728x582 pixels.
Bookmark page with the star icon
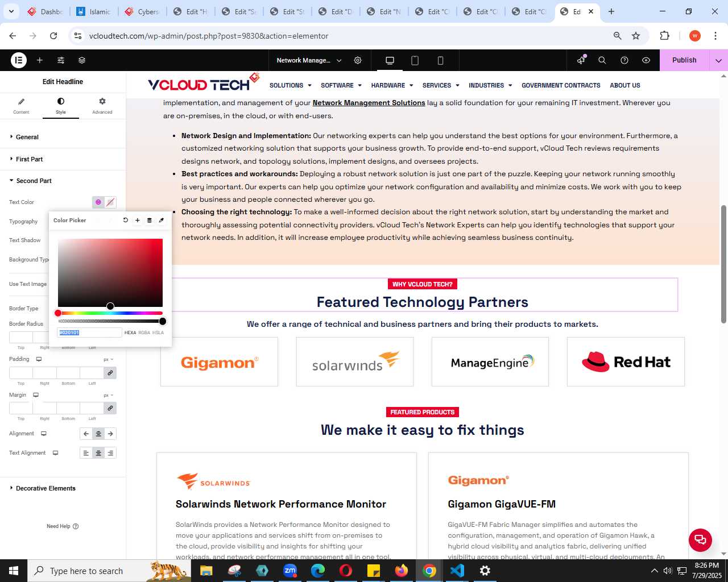pos(636,36)
